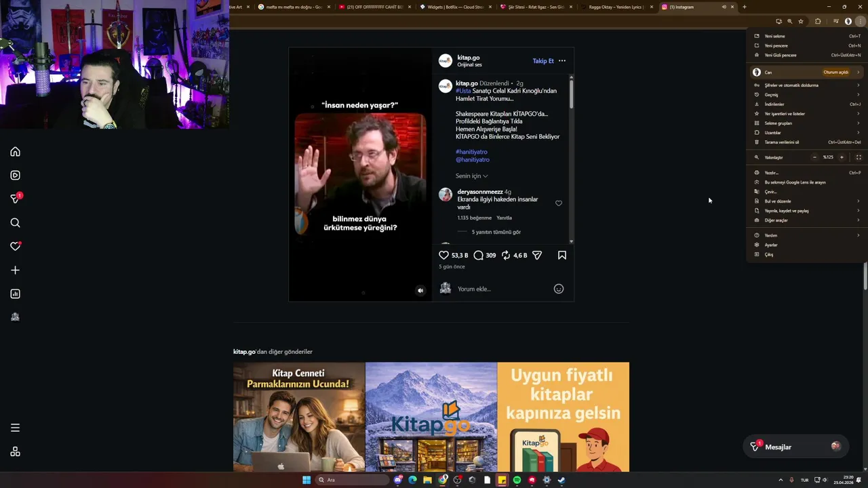Open Reels in the Instagram sidebar
The image size is (868, 488).
tap(15, 176)
